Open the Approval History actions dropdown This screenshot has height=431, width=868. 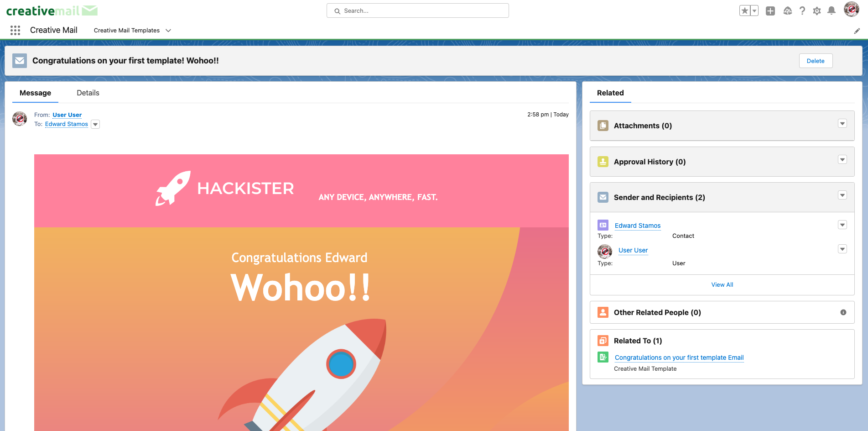coord(842,160)
